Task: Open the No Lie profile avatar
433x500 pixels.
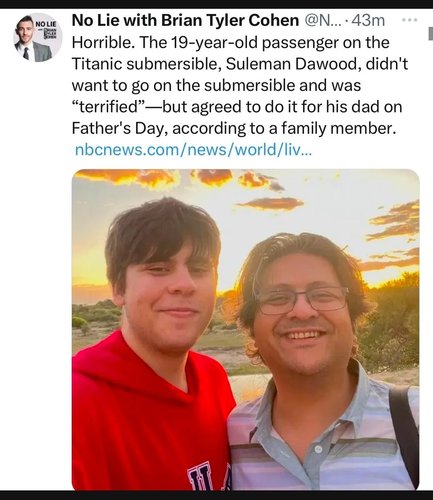Action: [38, 38]
